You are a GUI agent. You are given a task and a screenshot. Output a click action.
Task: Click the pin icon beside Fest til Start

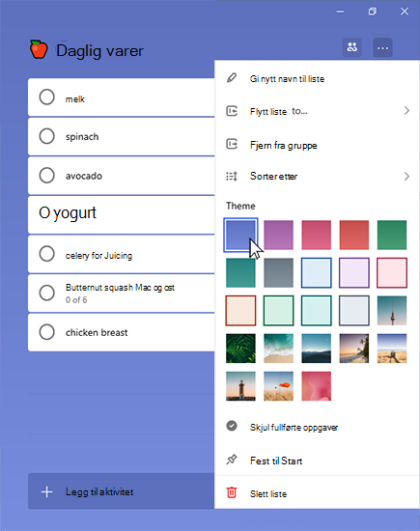tap(232, 460)
